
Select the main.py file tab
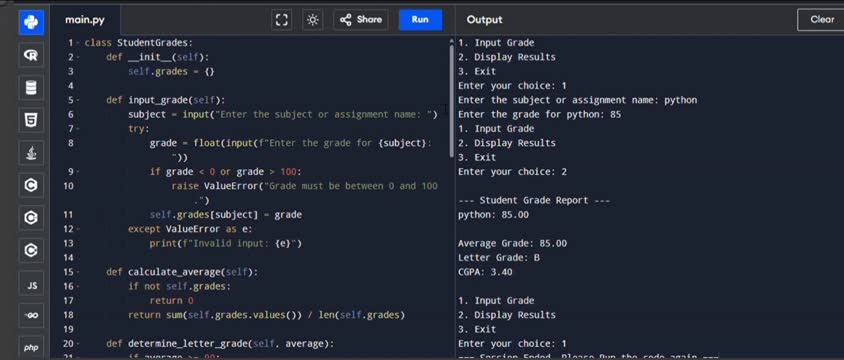85,20
